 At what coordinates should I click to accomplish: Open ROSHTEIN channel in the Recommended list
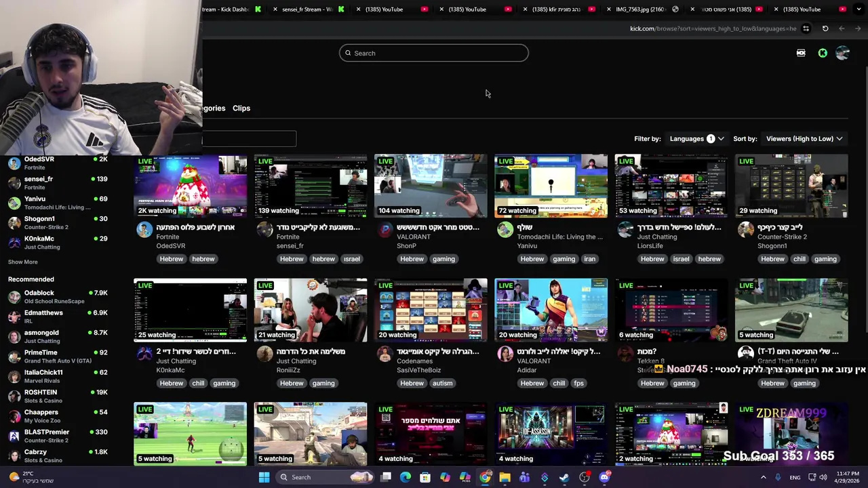click(x=58, y=396)
